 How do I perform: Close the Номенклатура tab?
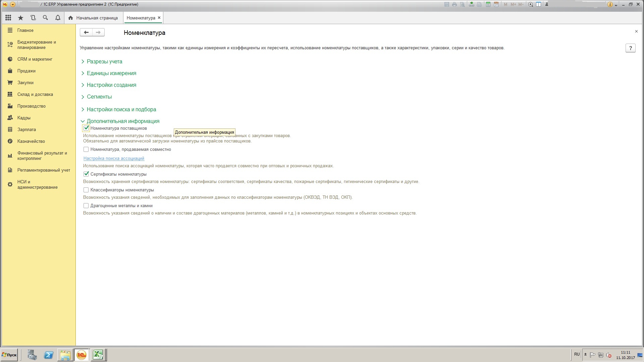pyautogui.click(x=159, y=18)
